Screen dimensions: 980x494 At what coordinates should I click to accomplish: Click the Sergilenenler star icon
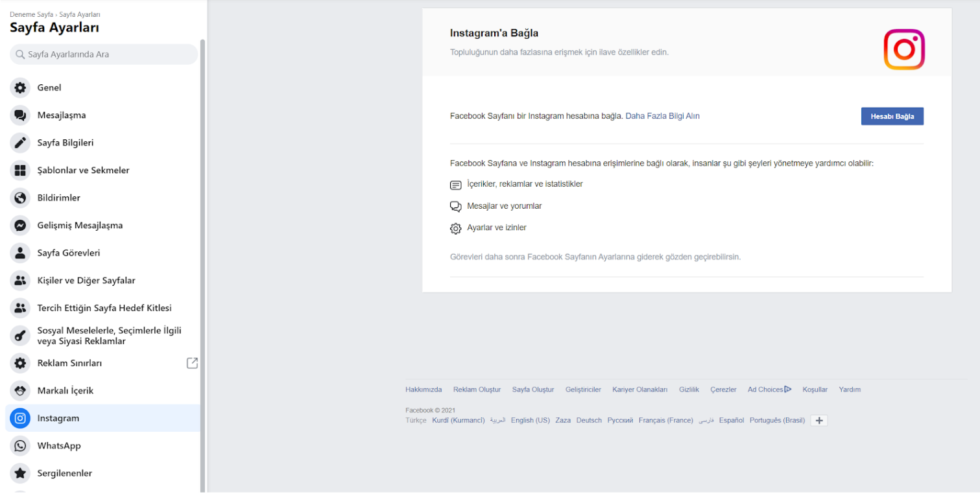tap(20, 473)
